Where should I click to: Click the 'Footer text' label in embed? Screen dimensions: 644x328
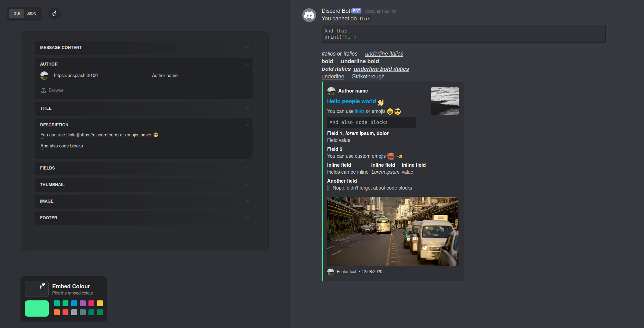(x=347, y=272)
